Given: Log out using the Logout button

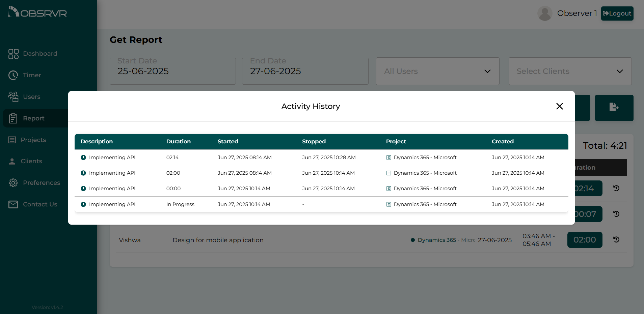Looking at the screenshot, I should point(617,13).
